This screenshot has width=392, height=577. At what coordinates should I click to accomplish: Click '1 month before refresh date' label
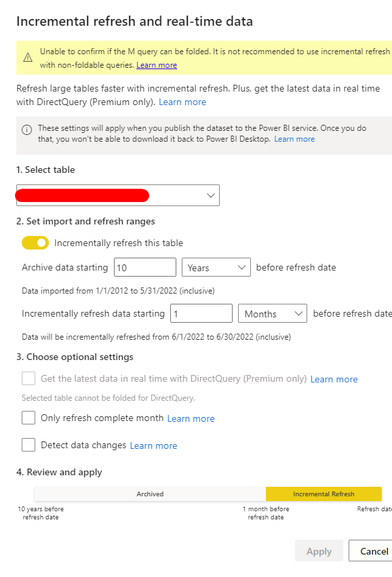(x=266, y=513)
